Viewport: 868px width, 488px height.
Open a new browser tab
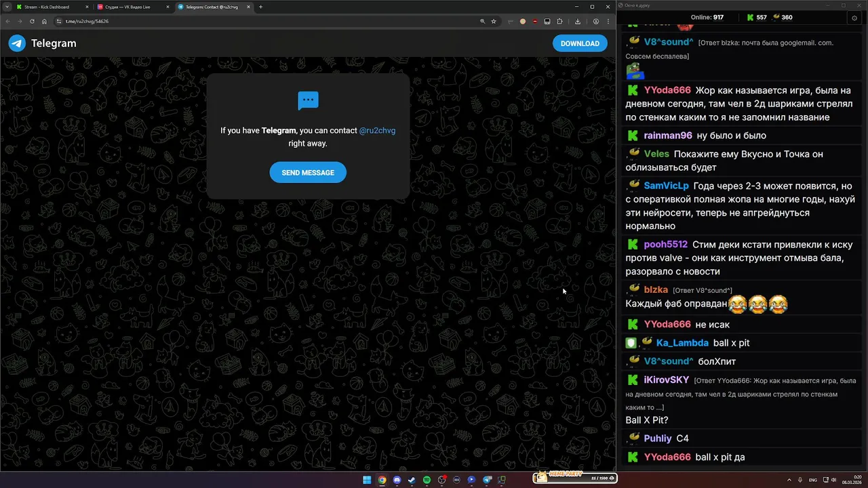(260, 7)
